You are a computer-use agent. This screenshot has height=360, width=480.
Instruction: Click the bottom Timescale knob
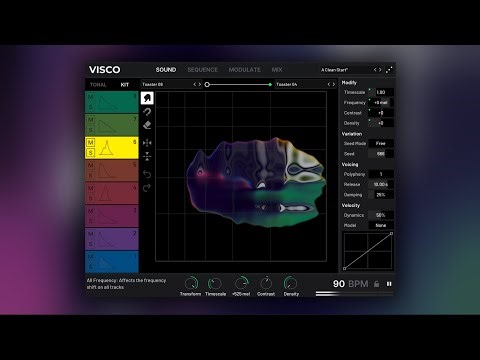[215, 283]
